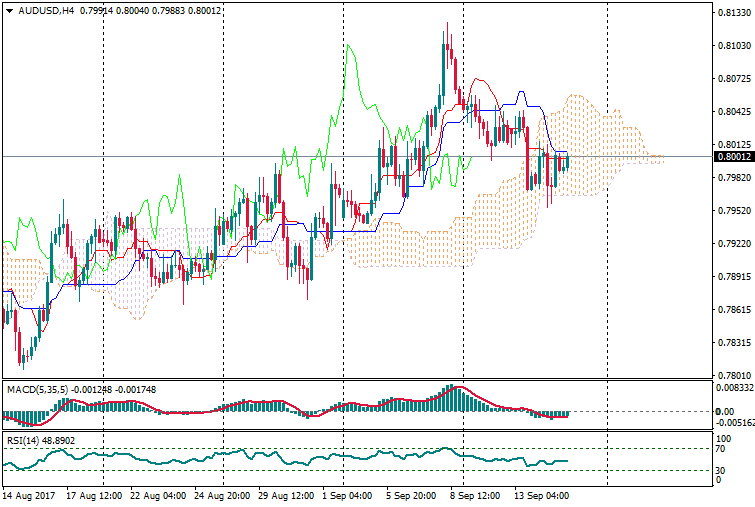Click the 0.79520 price scale label
755x507 pixels.
[x=734, y=211]
